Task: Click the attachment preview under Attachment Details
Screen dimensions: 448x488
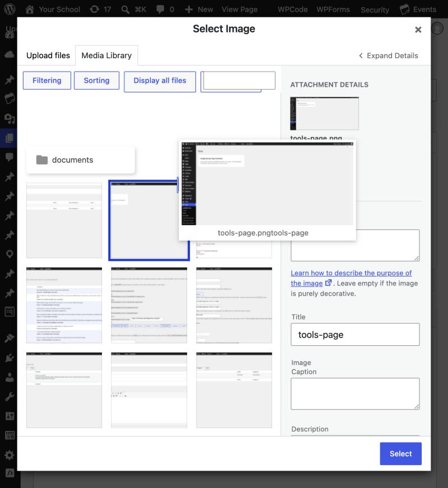Action: [324, 113]
